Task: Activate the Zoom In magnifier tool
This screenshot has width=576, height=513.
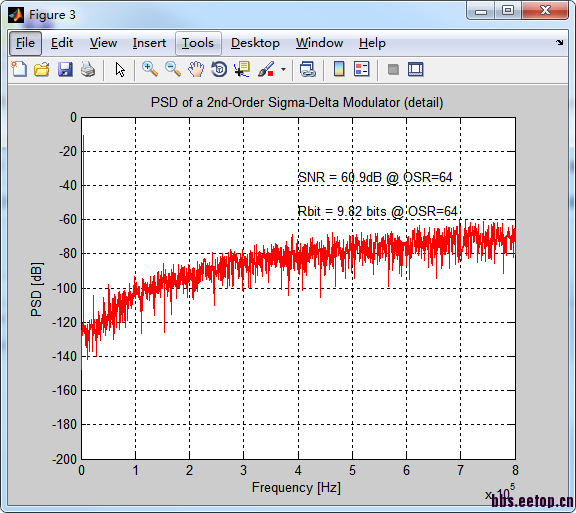Action: (x=150, y=69)
